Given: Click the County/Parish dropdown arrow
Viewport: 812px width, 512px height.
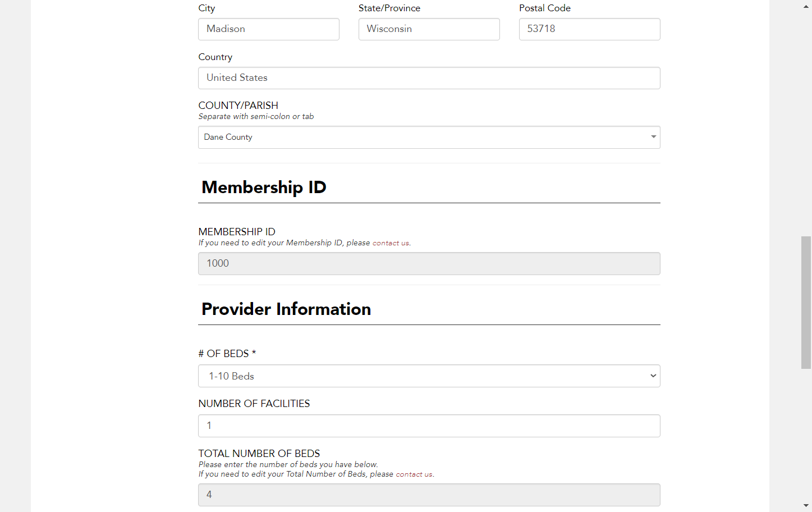Looking at the screenshot, I should point(653,137).
